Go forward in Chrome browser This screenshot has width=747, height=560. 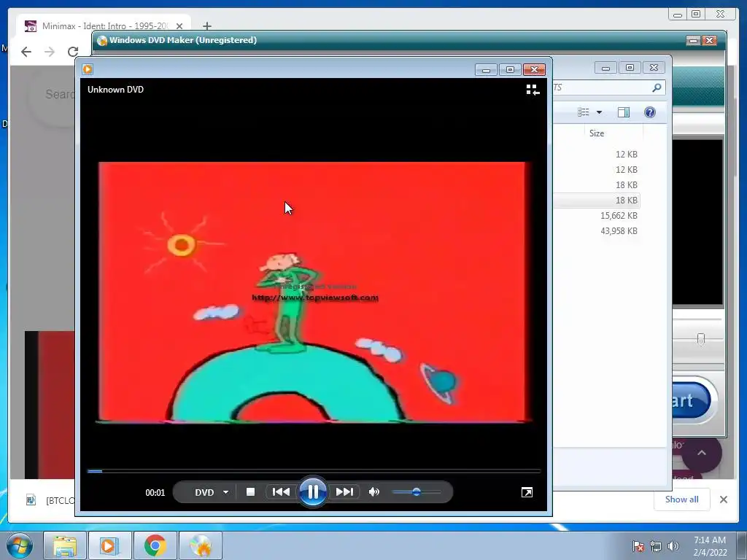(50, 52)
